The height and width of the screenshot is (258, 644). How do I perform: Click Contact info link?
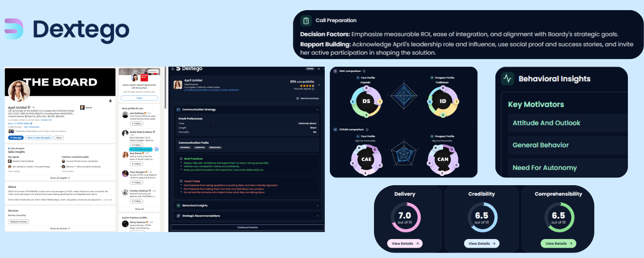pos(46,120)
